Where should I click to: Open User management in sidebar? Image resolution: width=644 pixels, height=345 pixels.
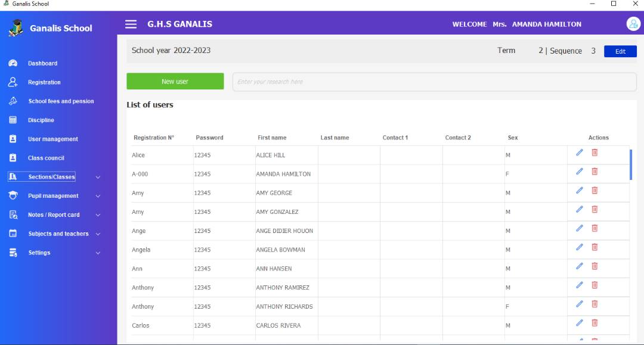point(53,139)
